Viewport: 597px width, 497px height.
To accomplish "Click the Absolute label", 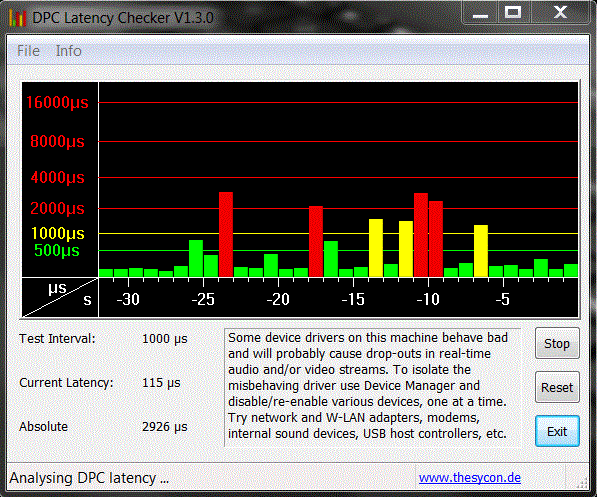I will tap(43, 427).
